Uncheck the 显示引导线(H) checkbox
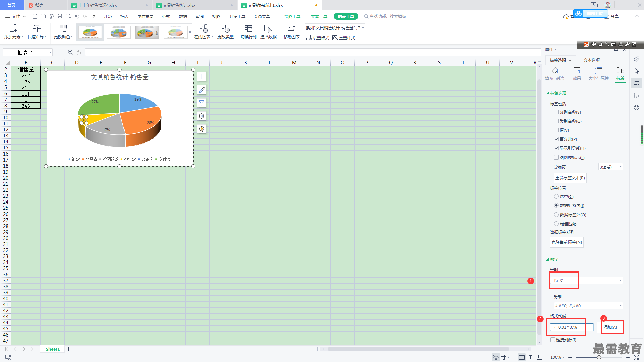Viewport: 644px width, 362px height. [556, 148]
